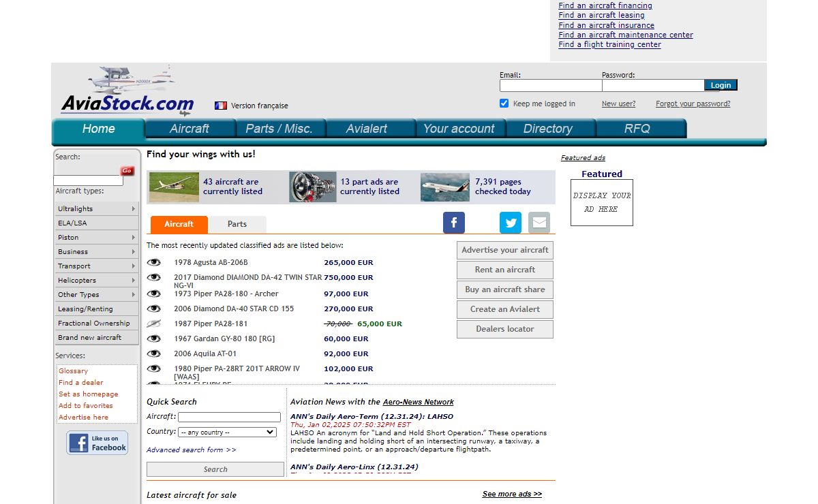Open New user? registration link
Screen dimensions: 818x504
tap(618, 104)
